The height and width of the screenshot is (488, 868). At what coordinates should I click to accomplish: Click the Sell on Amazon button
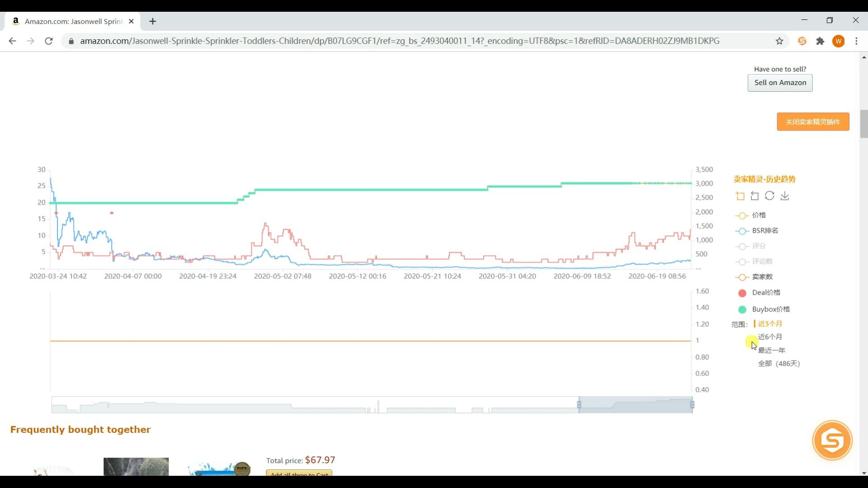coord(780,83)
